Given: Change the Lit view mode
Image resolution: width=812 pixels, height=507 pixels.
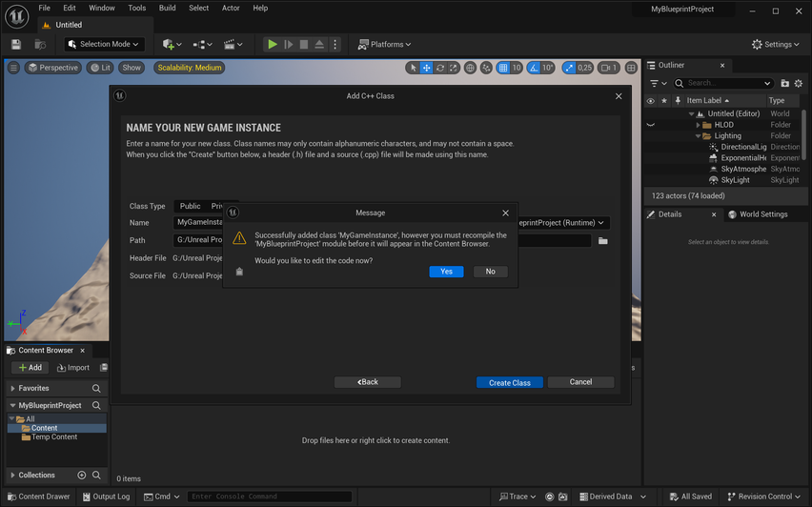Looking at the screenshot, I should 100,68.
